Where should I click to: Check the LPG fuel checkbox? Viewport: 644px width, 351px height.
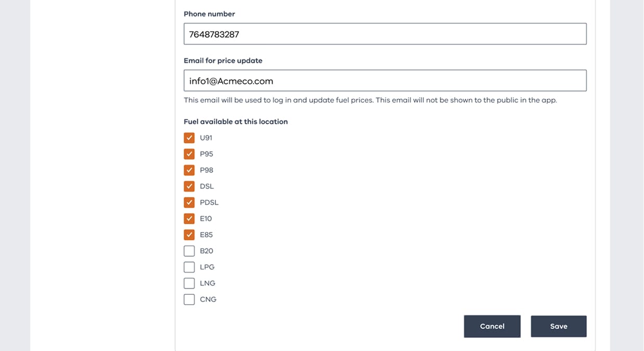point(189,267)
